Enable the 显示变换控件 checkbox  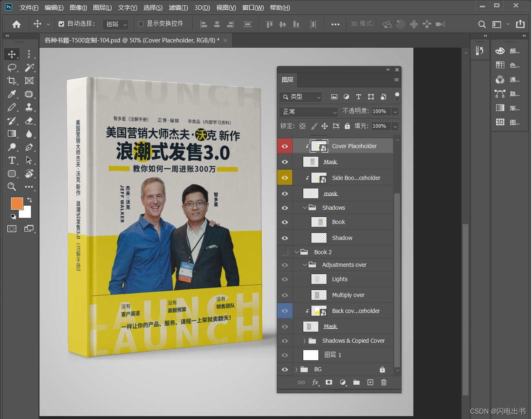(141, 24)
